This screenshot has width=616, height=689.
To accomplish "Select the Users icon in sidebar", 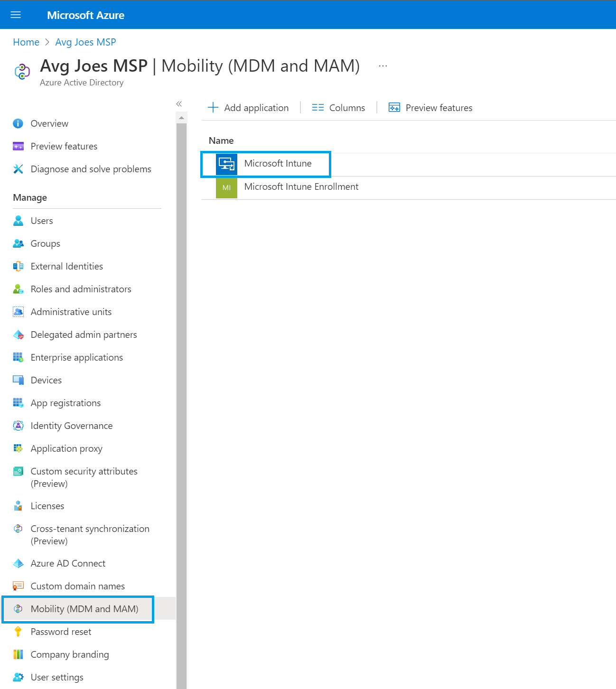I will click(x=18, y=220).
